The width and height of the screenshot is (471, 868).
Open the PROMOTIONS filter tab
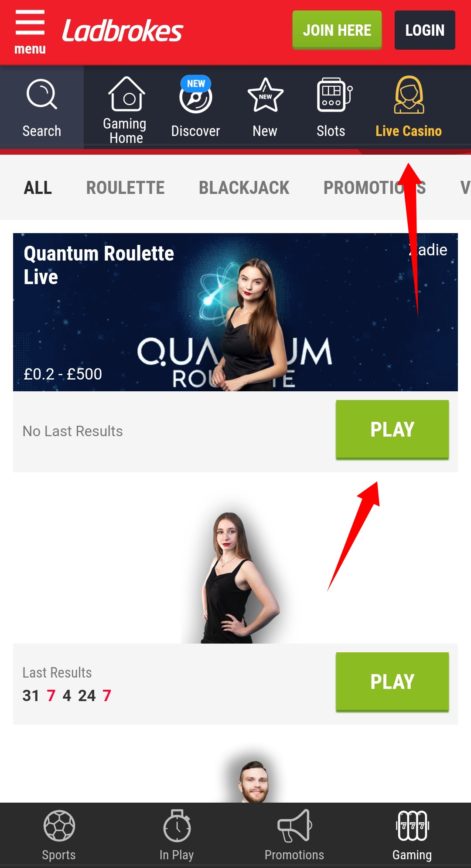pos(375,188)
